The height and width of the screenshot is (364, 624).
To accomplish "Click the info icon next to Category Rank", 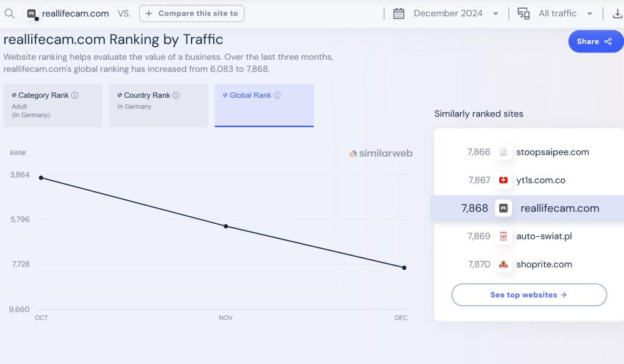I will click(x=75, y=95).
